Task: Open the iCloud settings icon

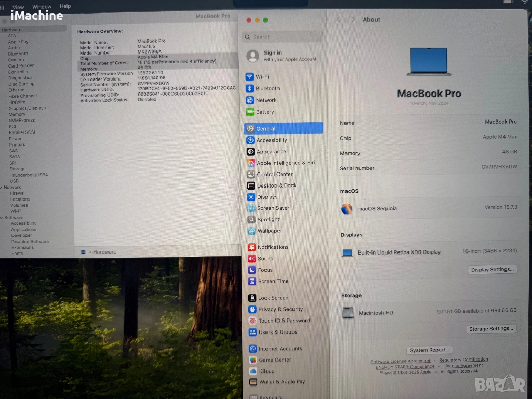Action: pyautogui.click(x=252, y=371)
